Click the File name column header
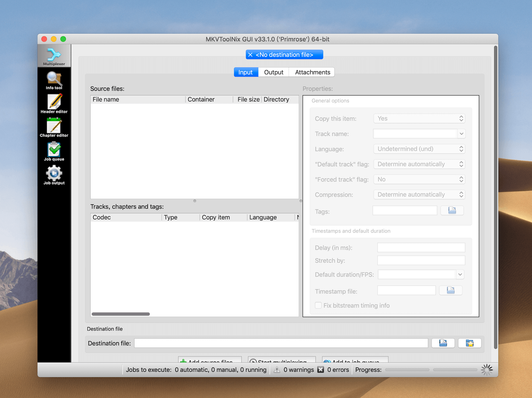532x398 pixels. point(138,99)
